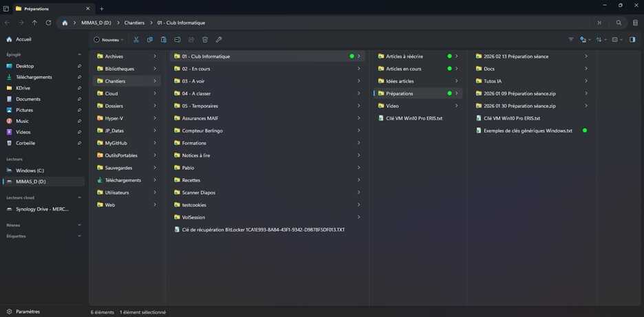
Task: Collapse the Lecteurs sidebar section
Action: pyautogui.click(x=79, y=160)
